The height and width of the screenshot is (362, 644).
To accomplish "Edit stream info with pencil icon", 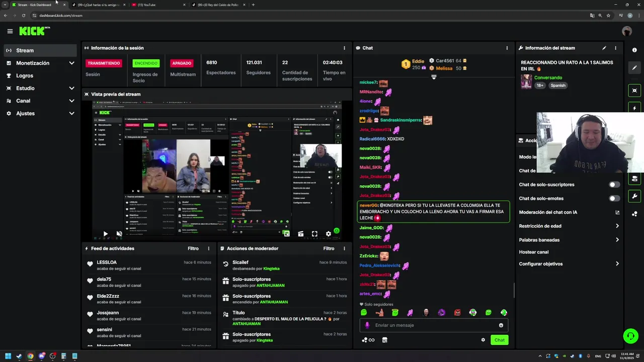I will (x=604, y=48).
